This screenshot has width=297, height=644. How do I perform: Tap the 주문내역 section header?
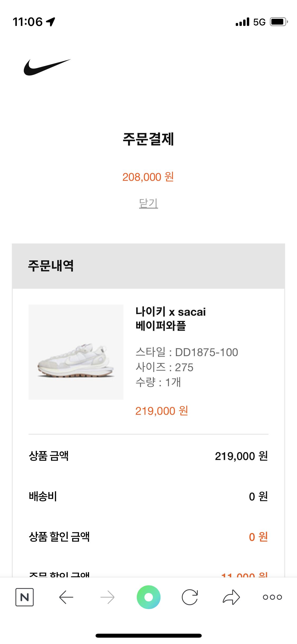pos(51,266)
